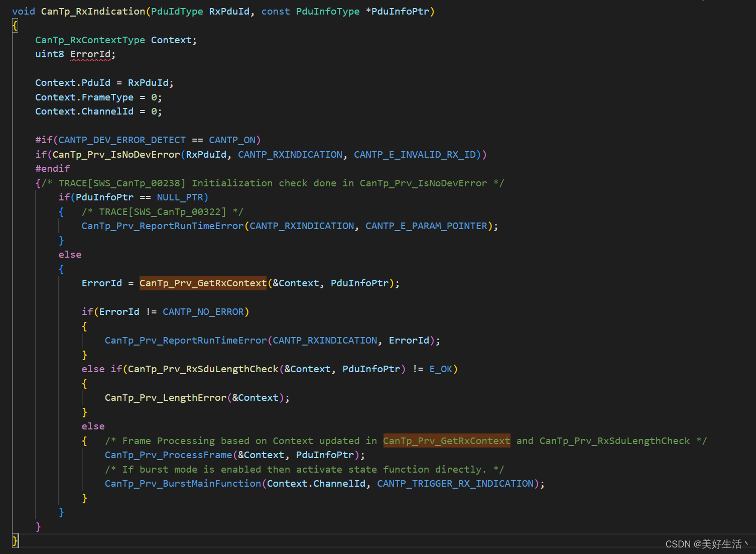Click the CanTp_Prv_LengthError call
The height and width of the screenshot is (554, 756).
click(x=166, y=398)
